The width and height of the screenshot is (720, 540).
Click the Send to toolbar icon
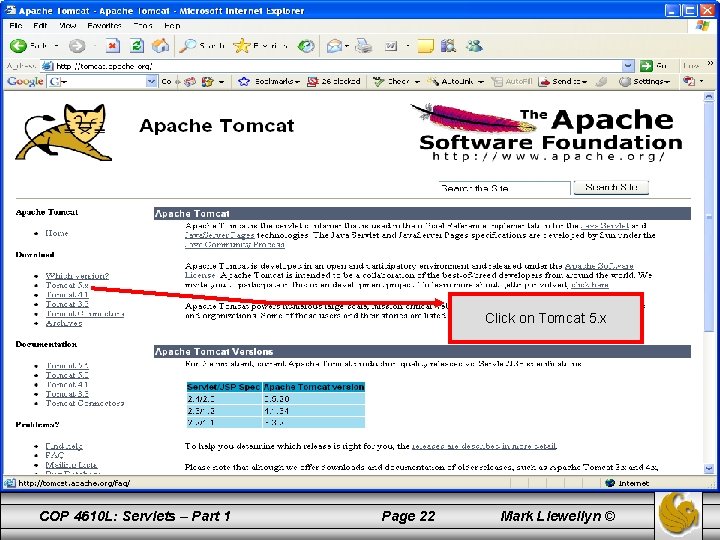(x=544, y=81)
